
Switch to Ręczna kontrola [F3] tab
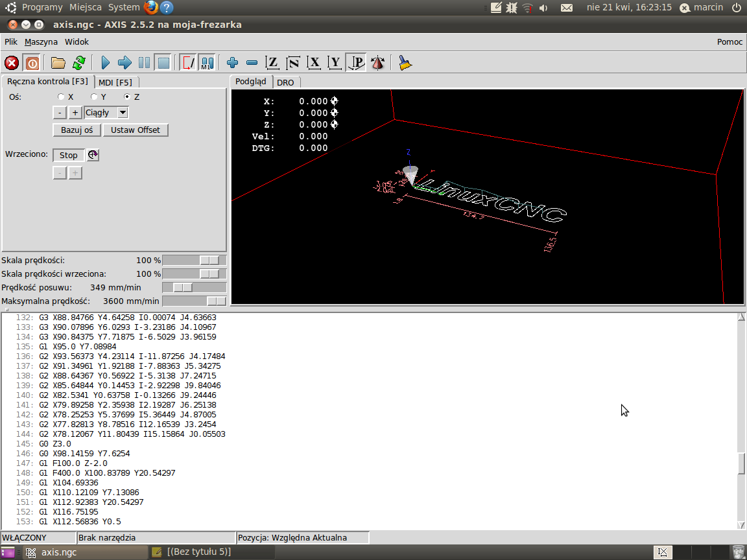(47, 82)
